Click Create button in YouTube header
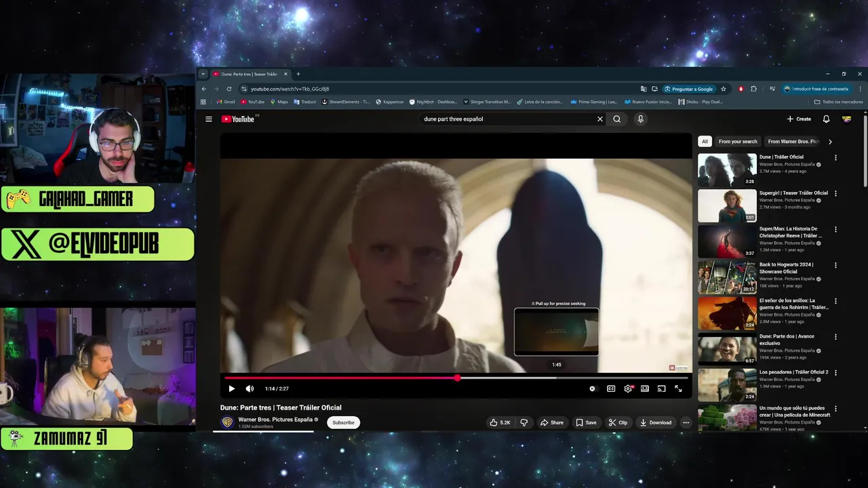The image size is (868, 488). (799, 119)
